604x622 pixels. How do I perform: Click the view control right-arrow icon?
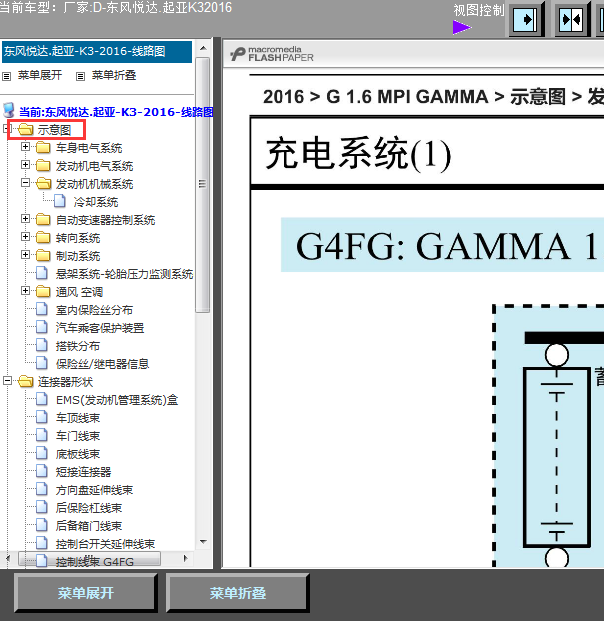[x=525, y=19]
